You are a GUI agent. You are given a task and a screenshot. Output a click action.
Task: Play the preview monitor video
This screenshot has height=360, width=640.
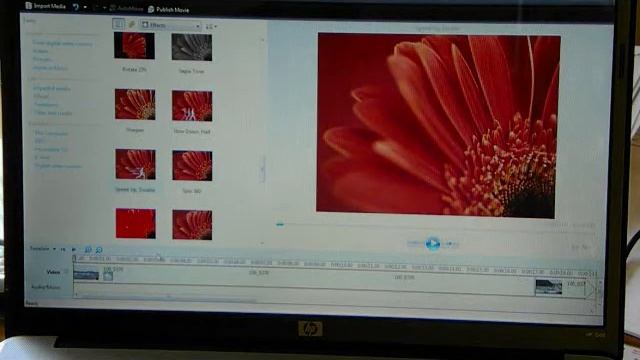[x=433, y=243]
